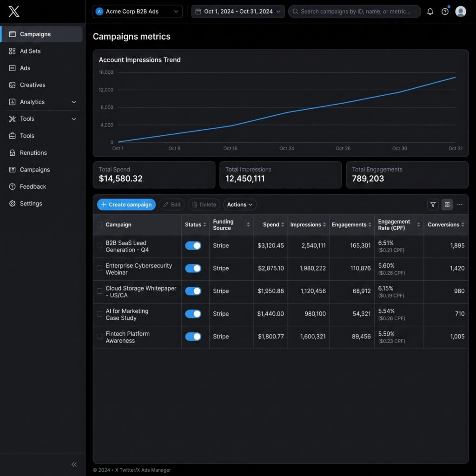Select all campaigns header checkbox
The image size is (476, 476).
(99, 225)
